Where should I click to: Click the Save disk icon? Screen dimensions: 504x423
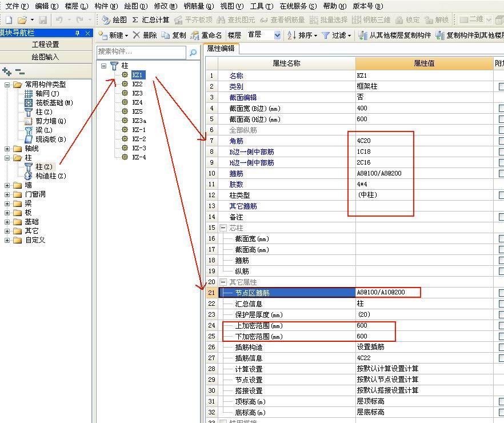[42, 20]
